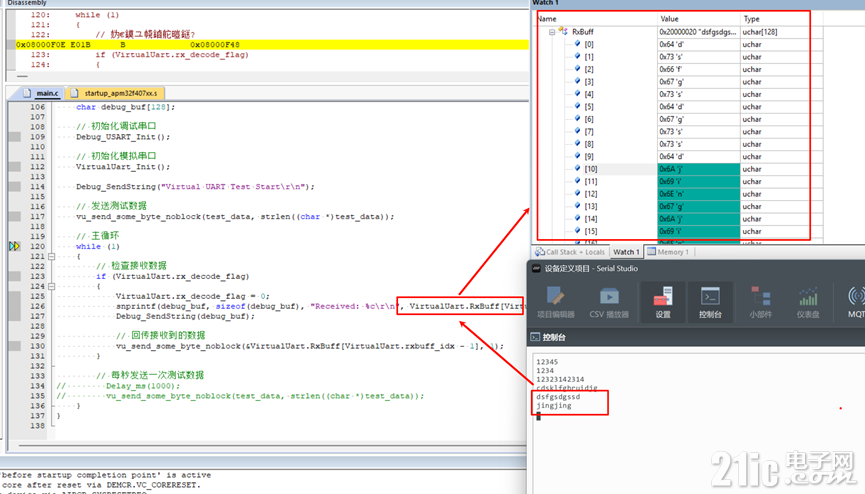
Task: Click the Call Stack + Locals tab icon
Action: pos(540,252)
